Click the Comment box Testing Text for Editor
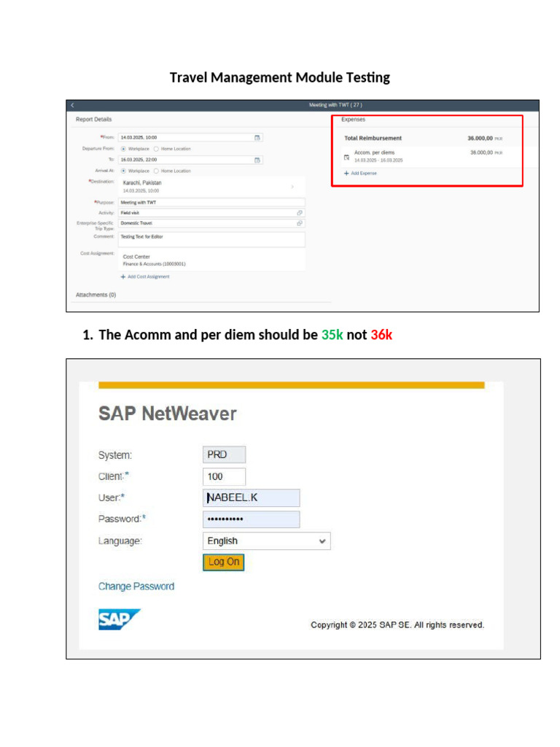 (x=211, y=239)
